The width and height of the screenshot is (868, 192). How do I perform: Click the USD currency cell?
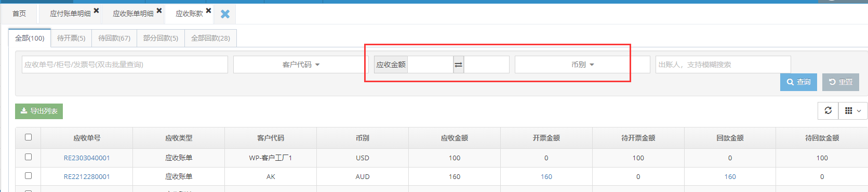coord(363,158)
